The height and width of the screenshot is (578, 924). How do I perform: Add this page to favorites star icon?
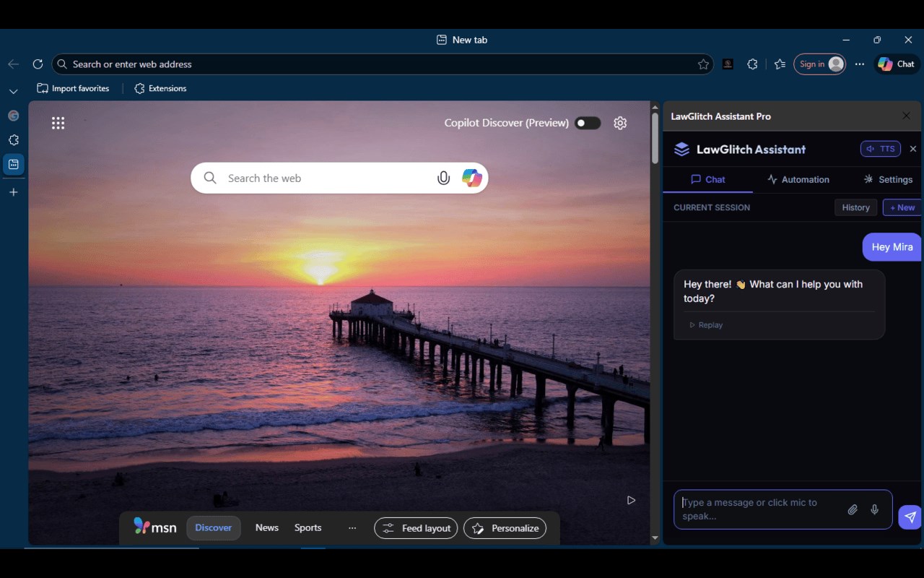pos(703,64)
